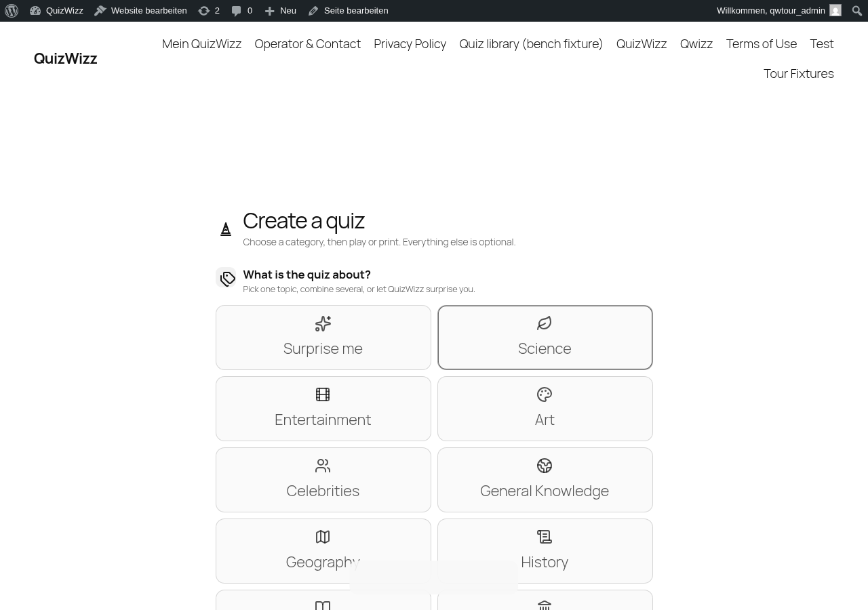Open the Privacy Policy nav link
Screen dimensions: 868x610
click(410, 43)
